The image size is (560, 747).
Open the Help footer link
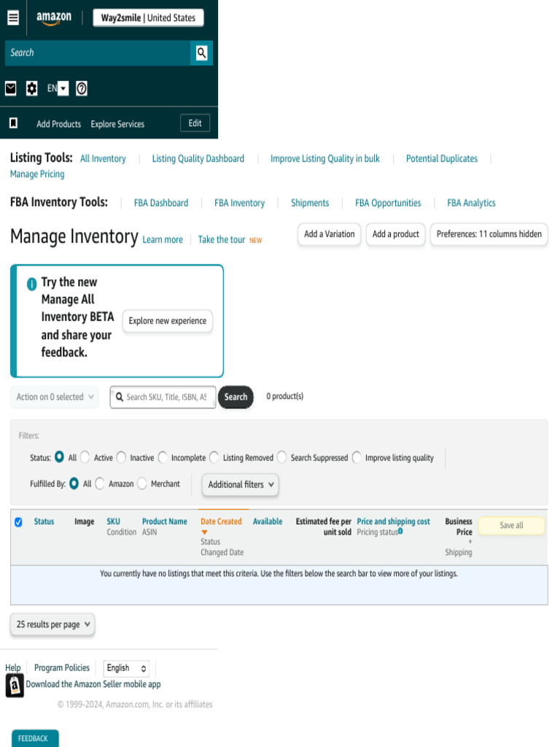pyautogui.click(x=13, y=668)
